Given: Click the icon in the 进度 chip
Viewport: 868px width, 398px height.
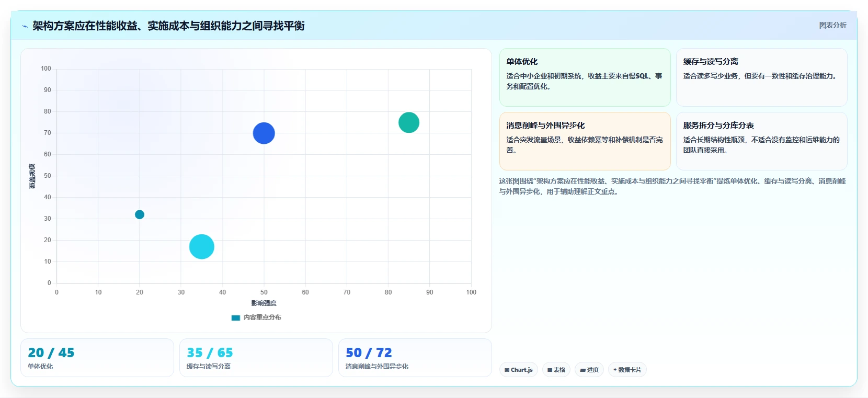Looking at the screenshot, I should pos(583,370).
